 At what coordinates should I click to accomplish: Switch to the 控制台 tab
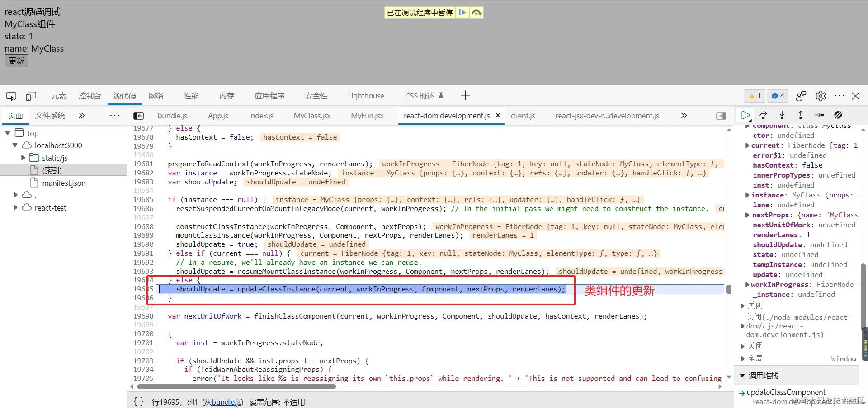click(x=90, y=96)
